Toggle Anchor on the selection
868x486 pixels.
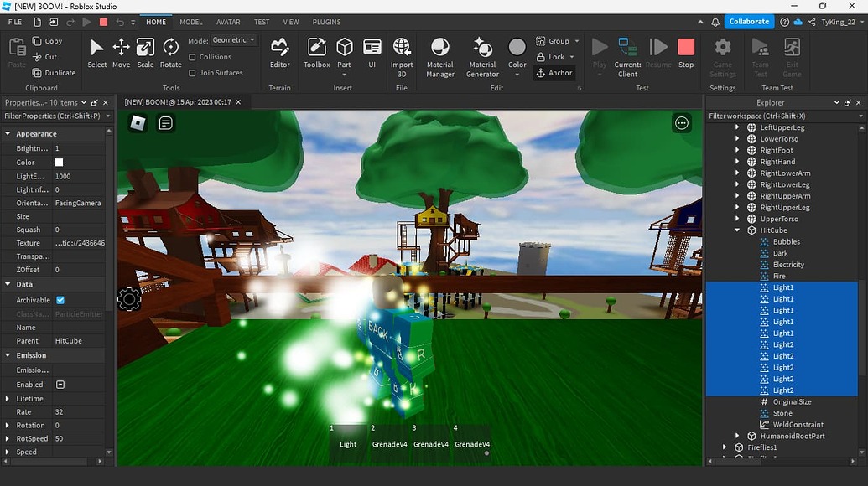[x=556, y=73]
